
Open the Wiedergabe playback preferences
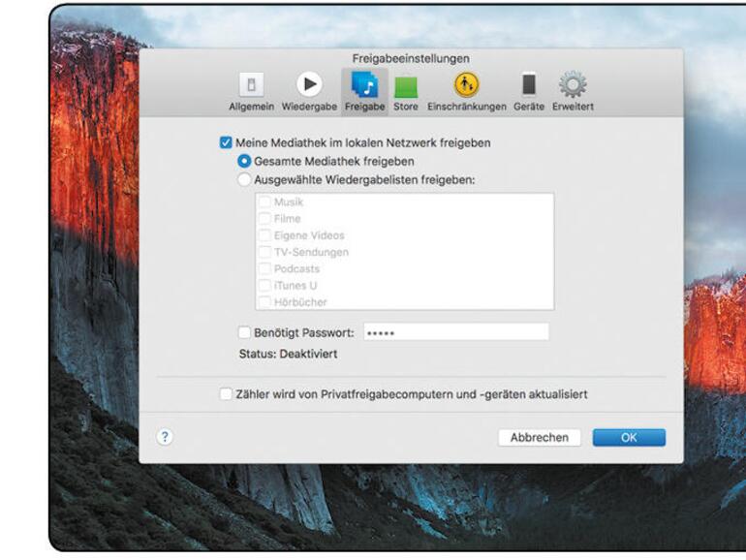pyautogui.click(x=309, y=92)
